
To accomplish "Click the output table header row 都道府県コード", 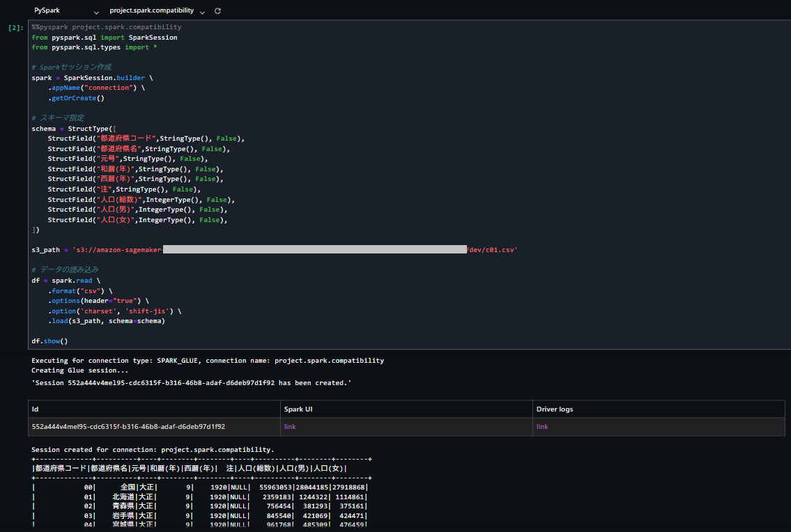I will [190, 469].
